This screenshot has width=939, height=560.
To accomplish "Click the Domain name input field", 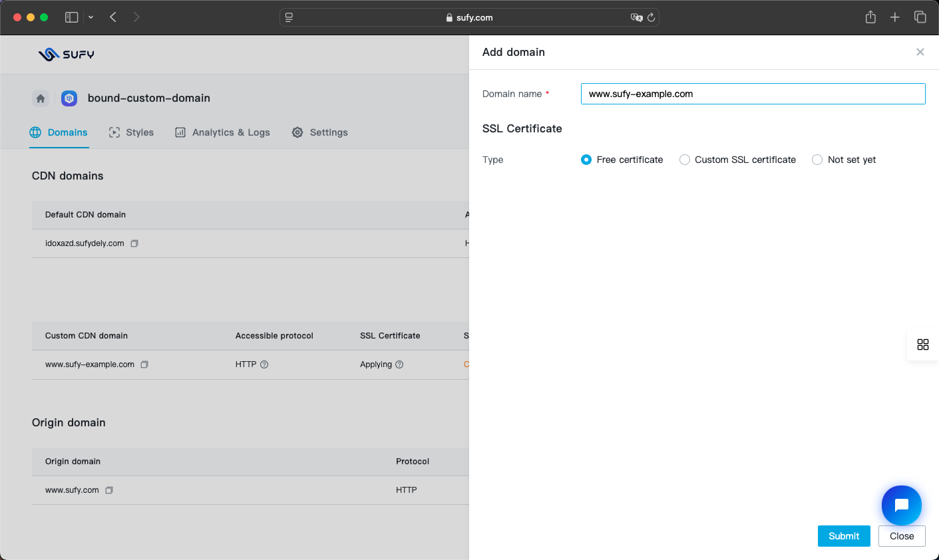I will pos(753,94).
